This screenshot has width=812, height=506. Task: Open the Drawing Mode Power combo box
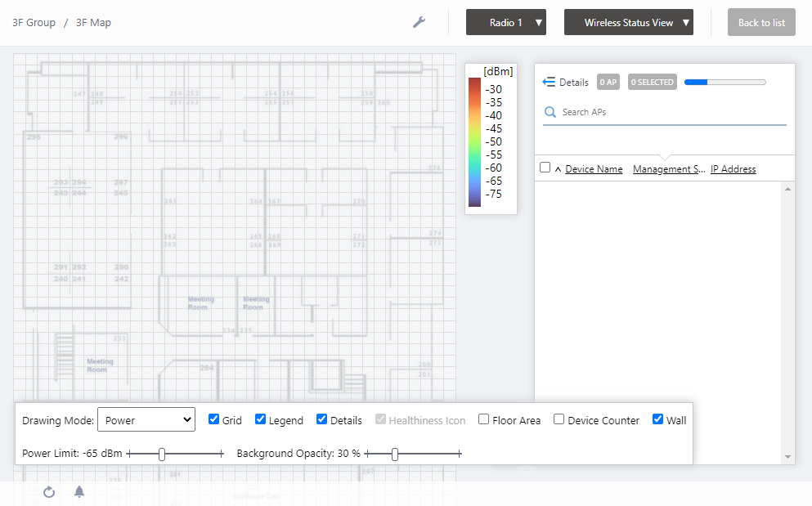(x=146, y=420)
